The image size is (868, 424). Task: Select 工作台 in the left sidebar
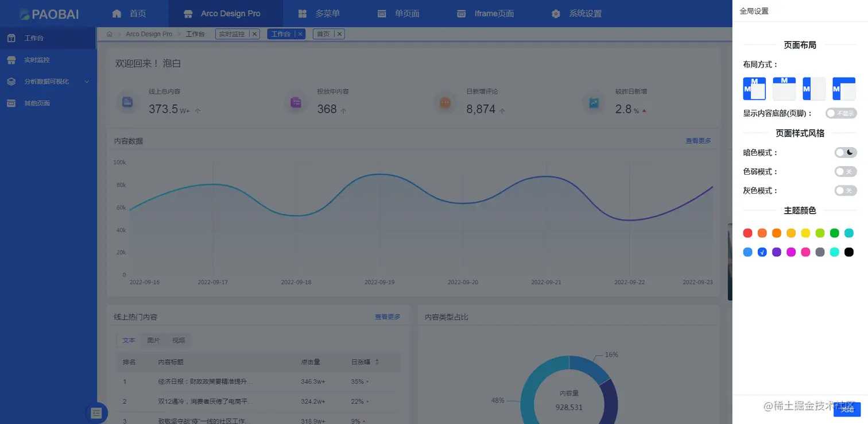pyautogui.click(x=48, y=38)
